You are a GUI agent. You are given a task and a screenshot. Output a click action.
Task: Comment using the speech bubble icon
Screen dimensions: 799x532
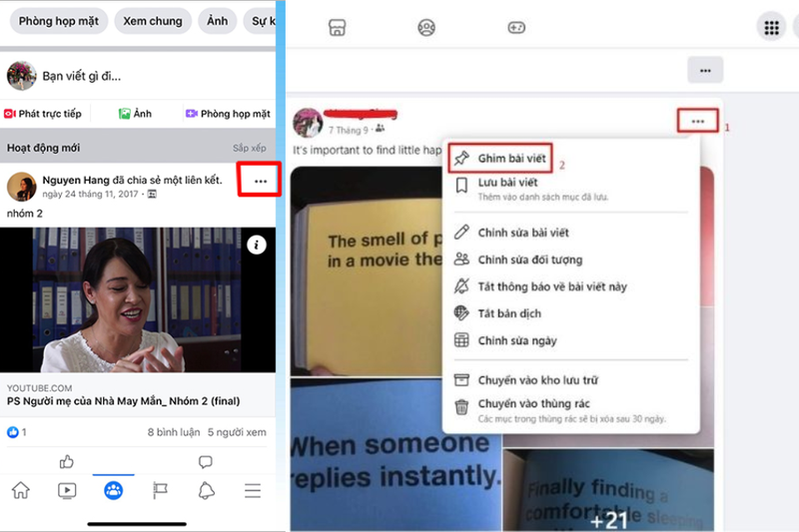point(206,462)
